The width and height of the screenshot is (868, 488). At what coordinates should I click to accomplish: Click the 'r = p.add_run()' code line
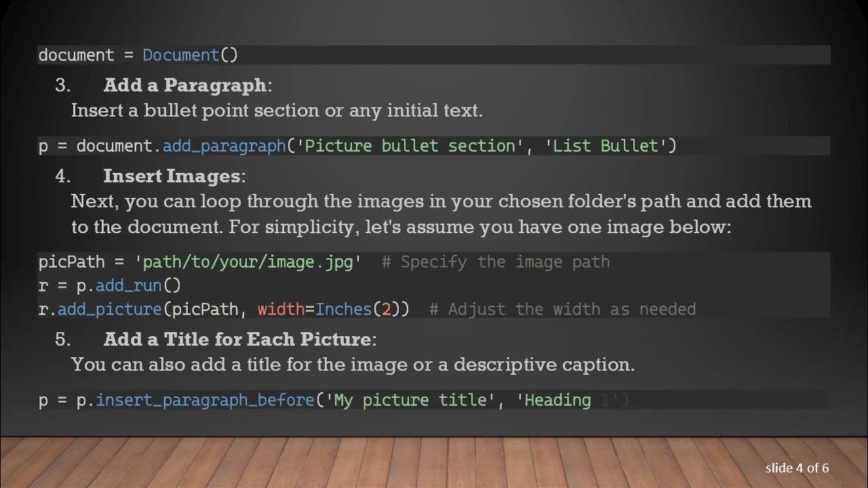[x=110, y=285]
